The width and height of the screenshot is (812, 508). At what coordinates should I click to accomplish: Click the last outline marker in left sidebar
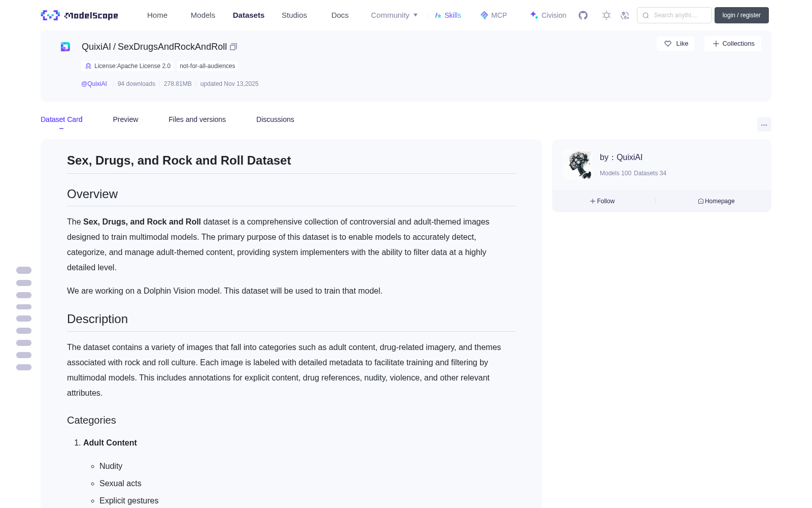[24, 367]
